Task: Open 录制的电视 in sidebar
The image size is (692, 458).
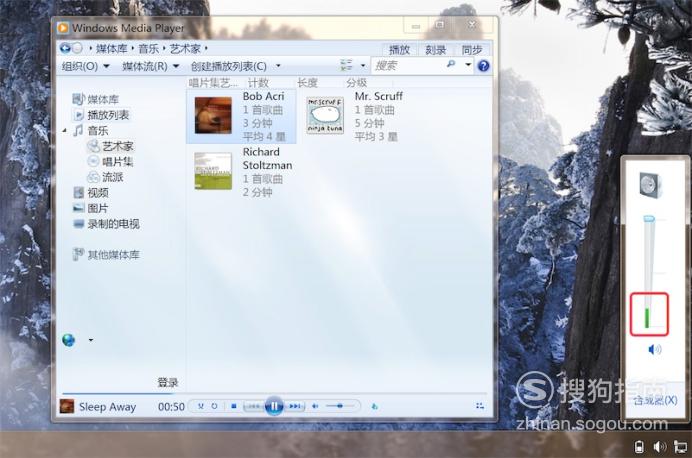Action: [x=106, y=224]
